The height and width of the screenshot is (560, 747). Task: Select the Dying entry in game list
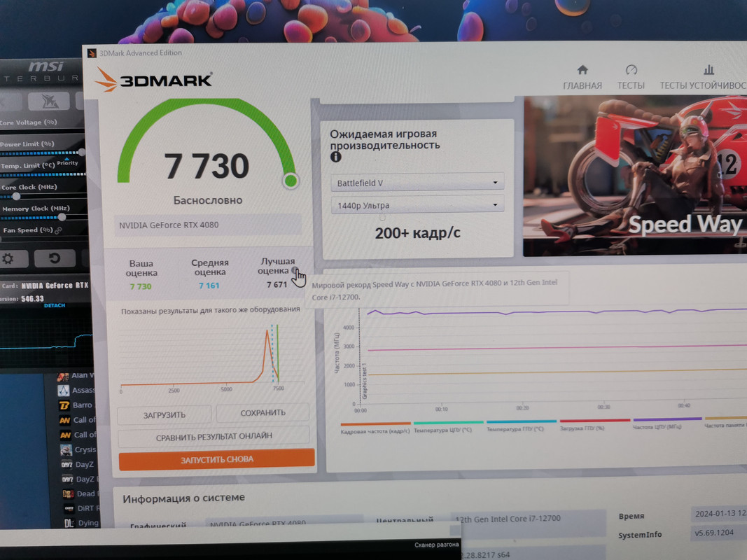[x=81, y=523]
